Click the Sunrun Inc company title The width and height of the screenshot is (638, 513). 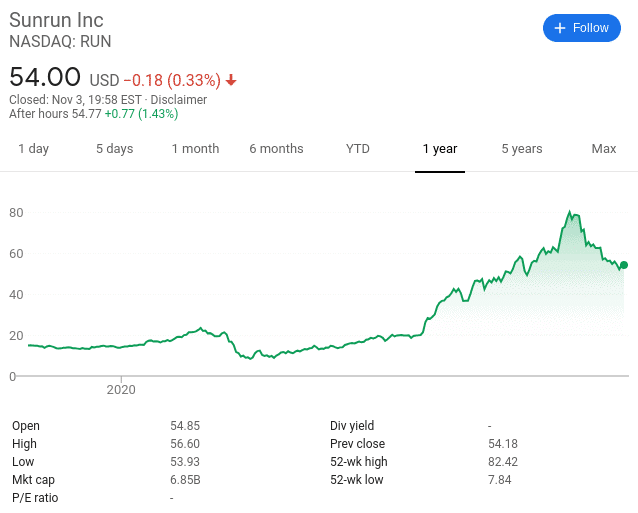(x=56, y=20)
